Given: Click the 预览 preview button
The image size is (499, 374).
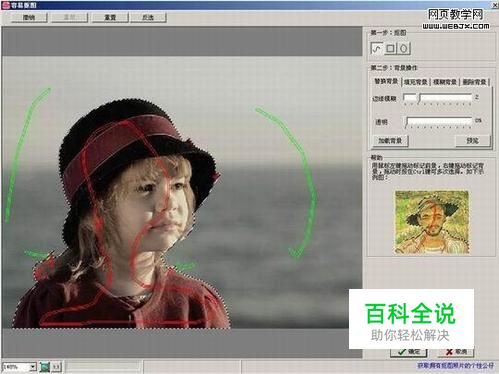Looking at the screenshot, I should pos(473,141).
